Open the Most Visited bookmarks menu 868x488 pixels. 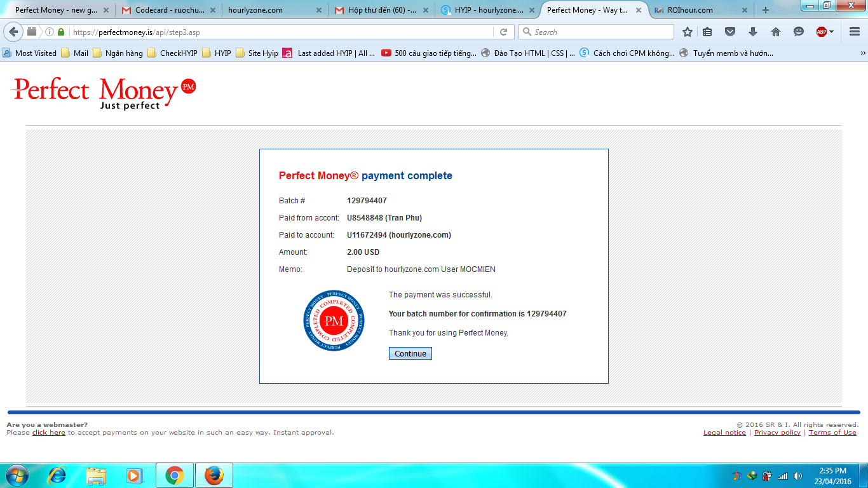pos(30,53)
